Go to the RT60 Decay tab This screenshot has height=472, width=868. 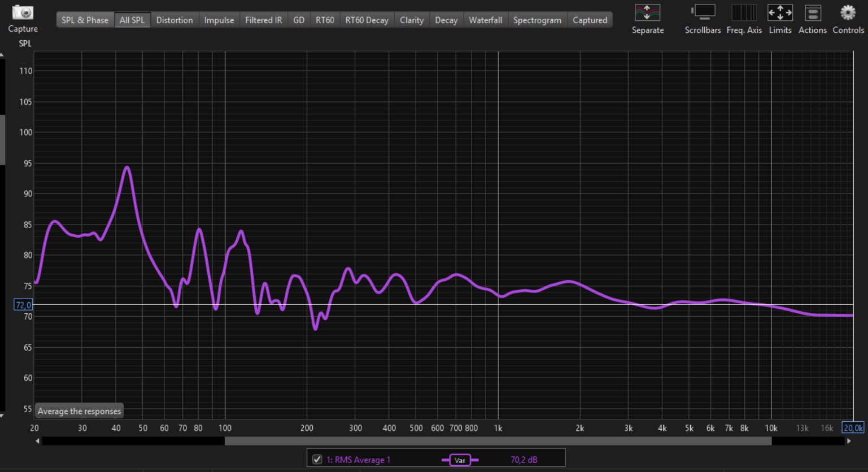pos(367,20)
